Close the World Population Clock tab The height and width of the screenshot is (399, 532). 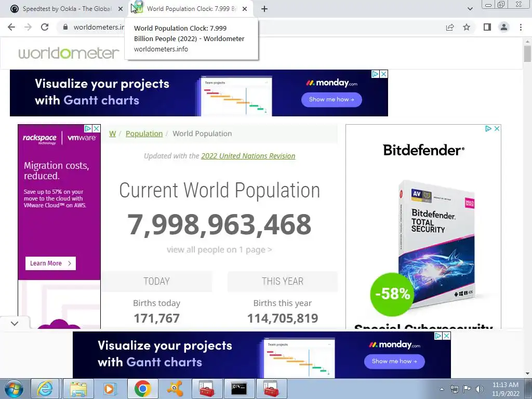point(245,9)
